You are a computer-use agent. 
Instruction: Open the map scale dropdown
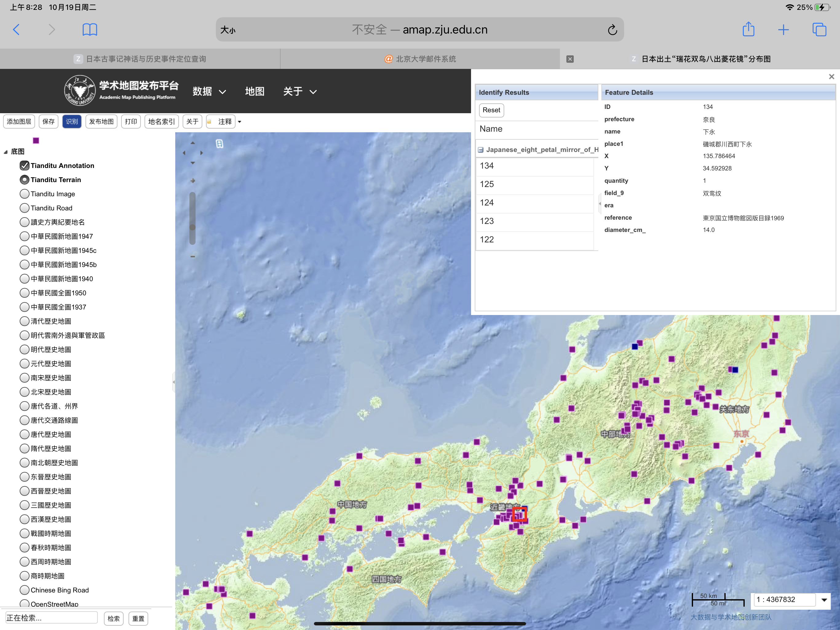[824, 600]
